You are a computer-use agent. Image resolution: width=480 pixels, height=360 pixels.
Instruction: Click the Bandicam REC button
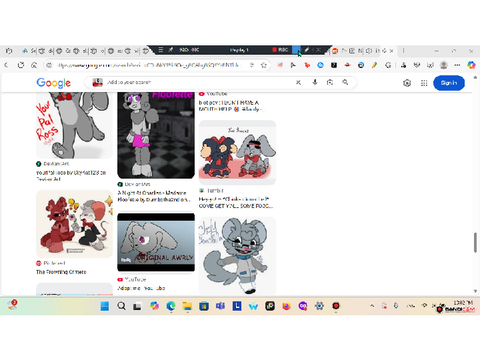coord(280,50)
